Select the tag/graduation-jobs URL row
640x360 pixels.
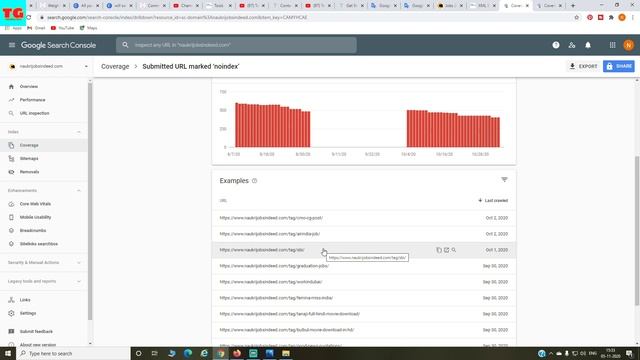pos(364,266)
